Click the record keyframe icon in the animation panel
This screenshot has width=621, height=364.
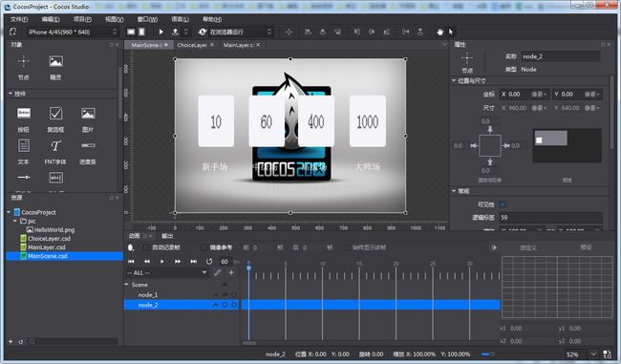131,247
